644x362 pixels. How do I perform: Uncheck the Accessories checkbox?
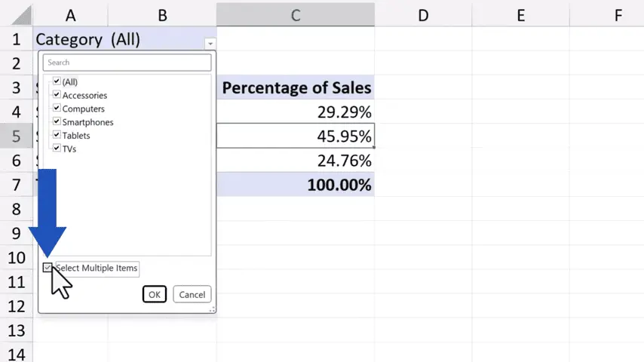(x=57, y=95)
